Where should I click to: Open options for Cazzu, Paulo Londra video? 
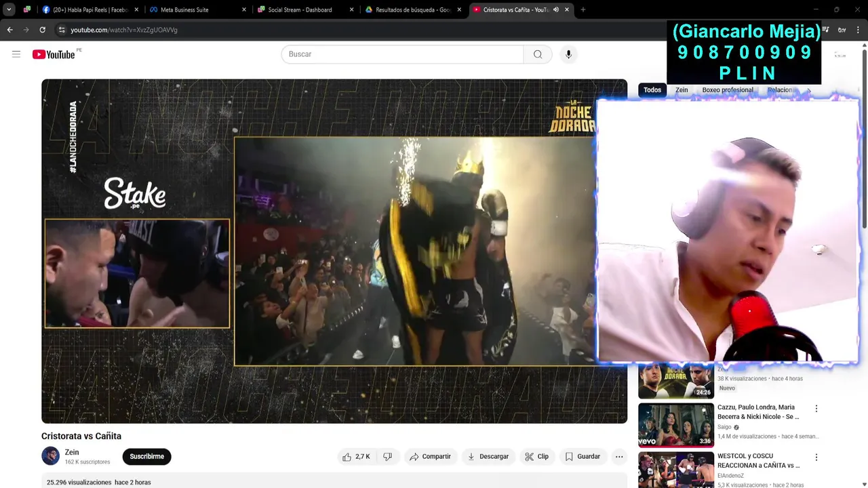click(x=816, y=409)
